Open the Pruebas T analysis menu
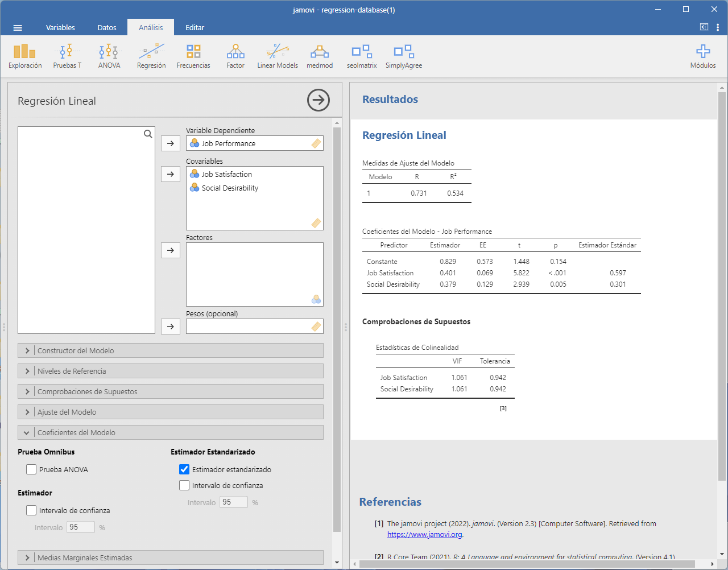 point(67,56)
